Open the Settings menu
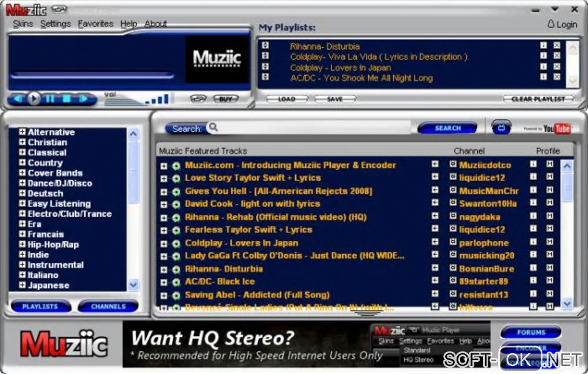This screenshot has height=374, width=588. tap(55, 24)
